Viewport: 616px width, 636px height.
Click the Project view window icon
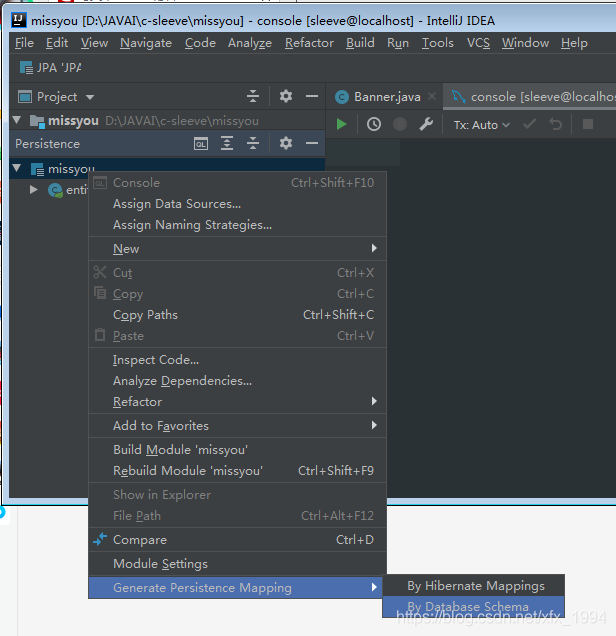(x=25, y=97)
